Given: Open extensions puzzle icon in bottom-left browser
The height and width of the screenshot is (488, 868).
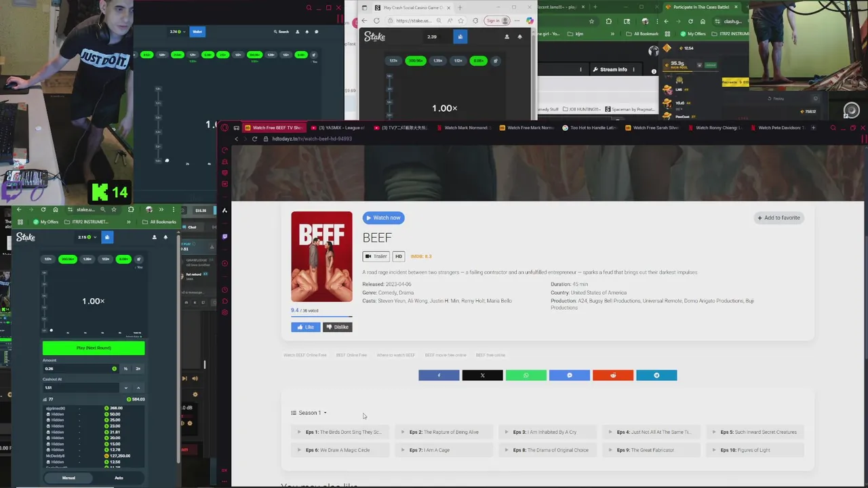Looking at the screenshot, I should tap(131, 209).
